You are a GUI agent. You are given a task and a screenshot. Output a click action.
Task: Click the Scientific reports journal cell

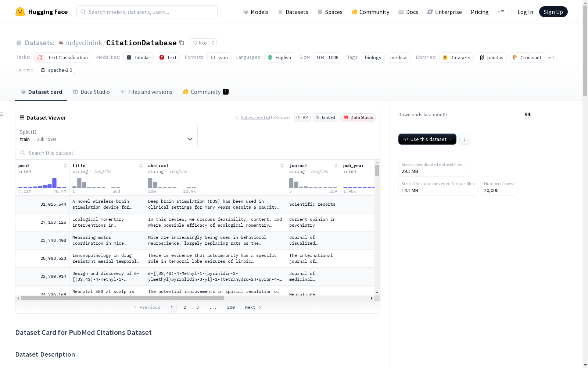coord(312,204)
